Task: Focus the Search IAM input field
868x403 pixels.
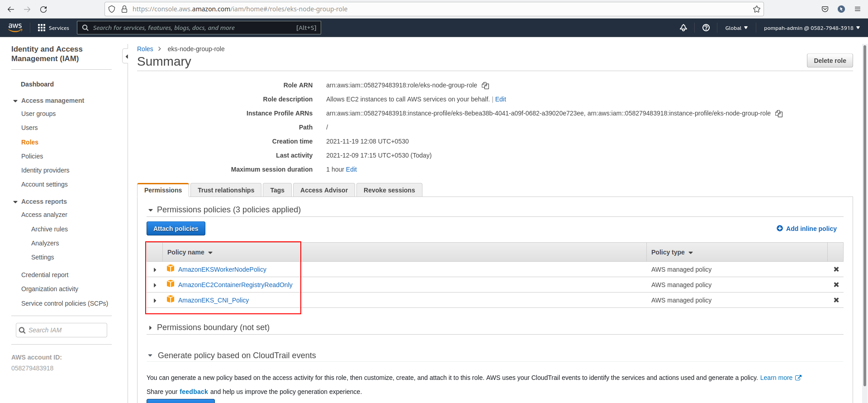Action: point(66,330)
